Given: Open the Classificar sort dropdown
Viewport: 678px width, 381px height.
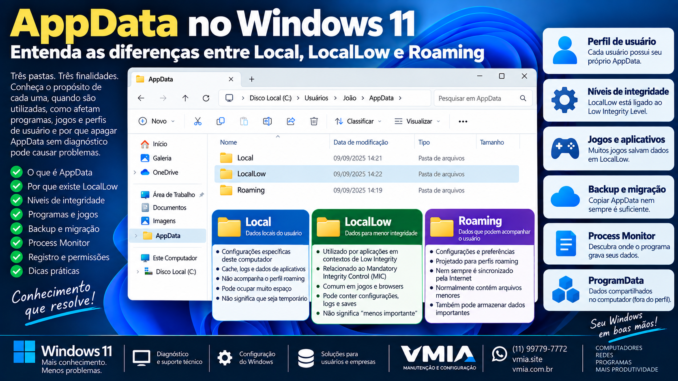Looking at the screenshot, I should click(358, 122).
